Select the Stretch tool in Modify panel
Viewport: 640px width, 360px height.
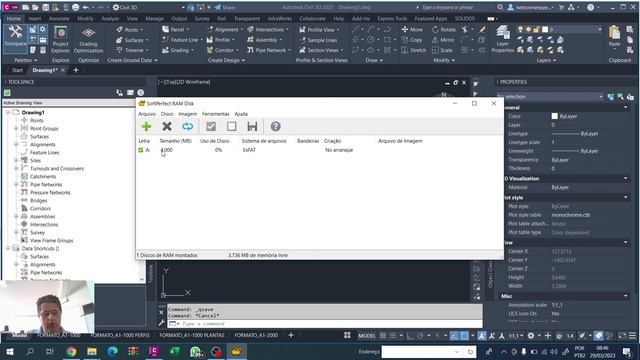click(414, 50)
